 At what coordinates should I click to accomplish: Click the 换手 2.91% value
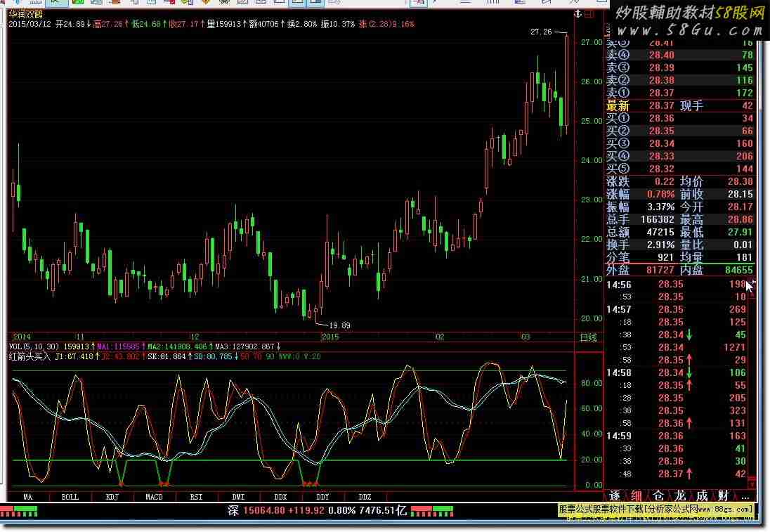click(660, 245)
